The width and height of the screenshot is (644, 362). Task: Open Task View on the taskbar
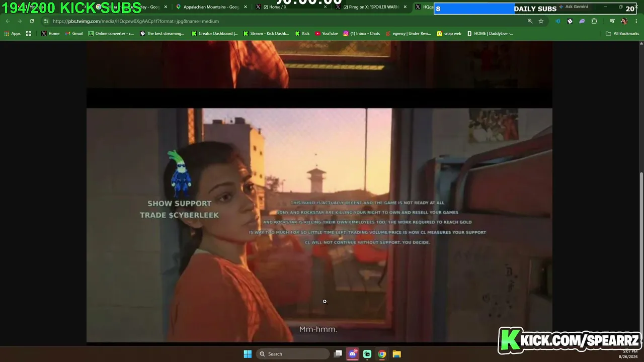point(338,354)
